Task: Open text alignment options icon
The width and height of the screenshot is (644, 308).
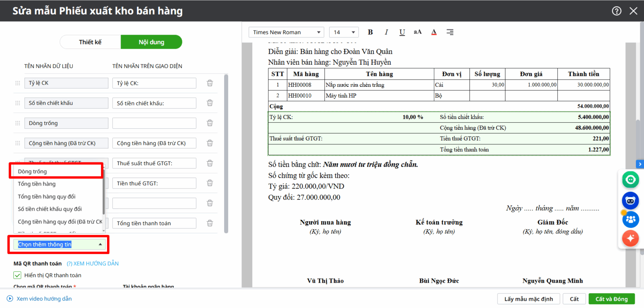Action: click(450, 32)
